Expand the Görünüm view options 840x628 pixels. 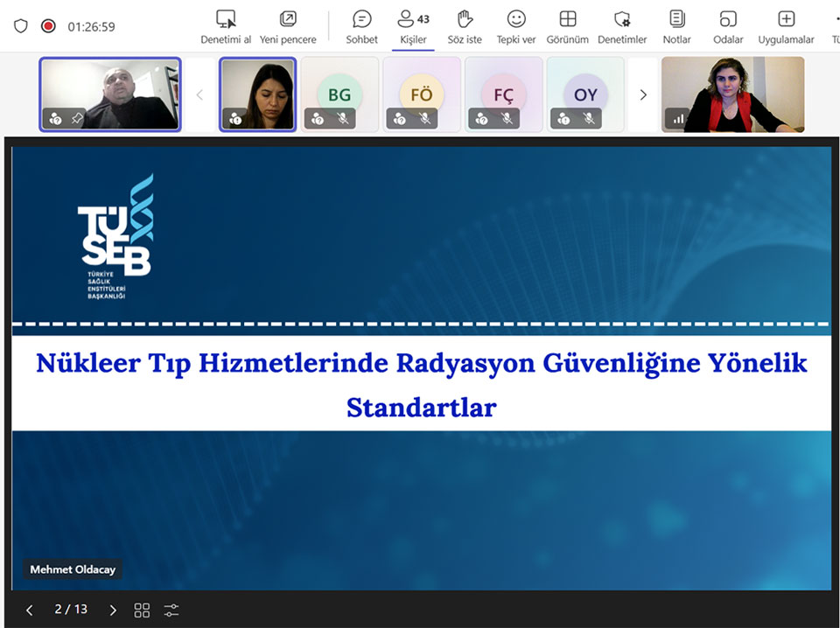coord(567,20)
